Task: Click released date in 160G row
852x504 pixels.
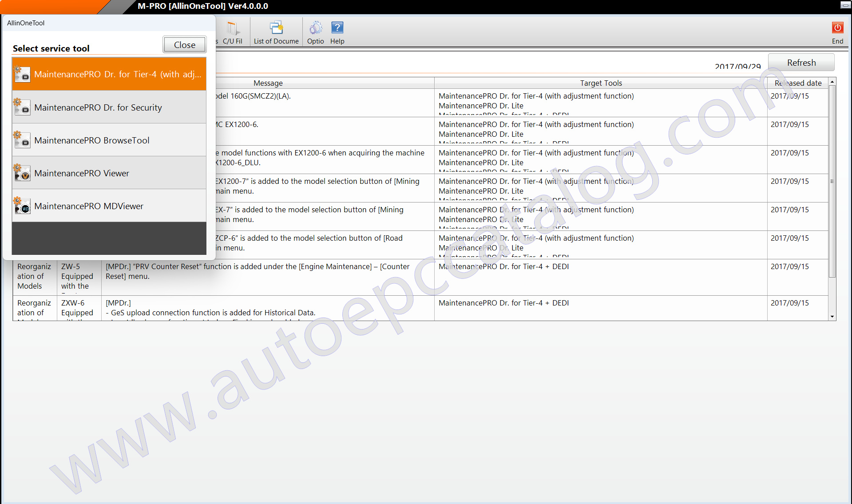Action: coord(798,103)
